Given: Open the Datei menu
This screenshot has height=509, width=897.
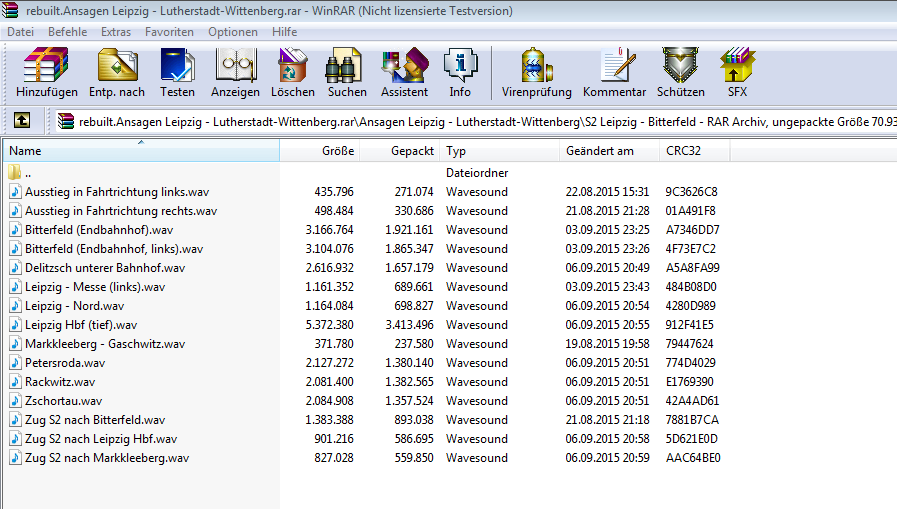Looking at the screenshot, I should 21,32.
